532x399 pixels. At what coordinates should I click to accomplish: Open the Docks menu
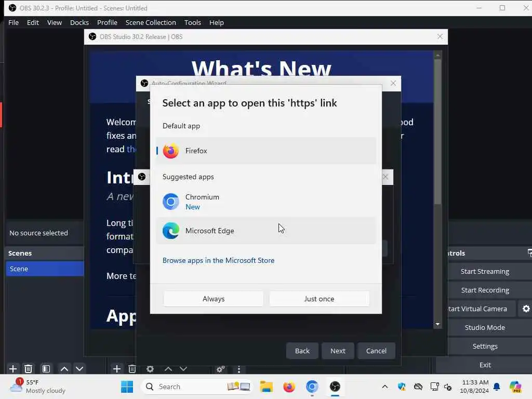[79, 22]
